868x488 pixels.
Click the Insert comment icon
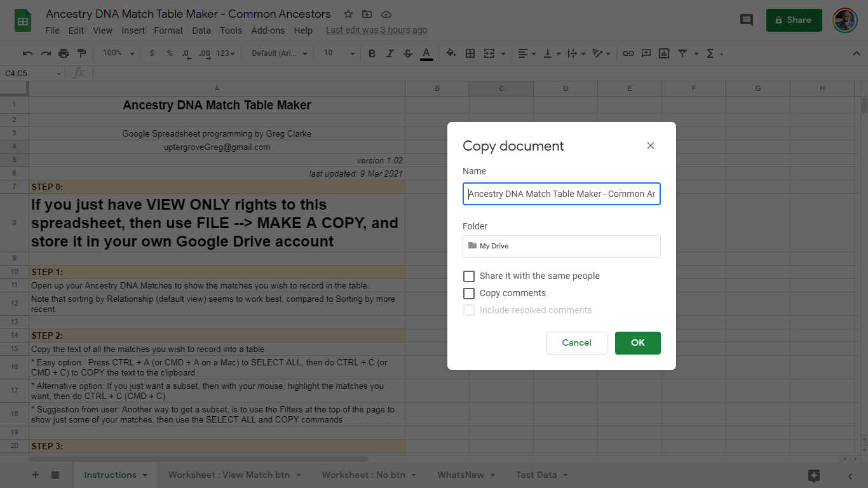[646, 53]
